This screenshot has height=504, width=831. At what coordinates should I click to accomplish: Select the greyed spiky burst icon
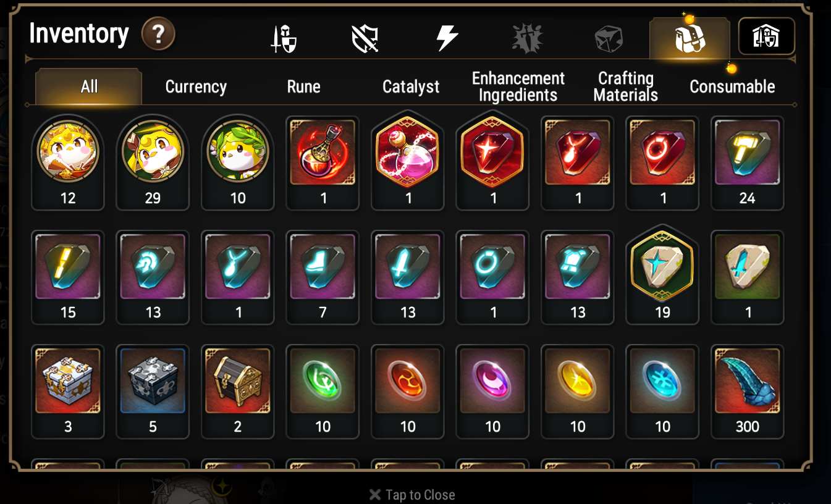[x=527, y=38]
